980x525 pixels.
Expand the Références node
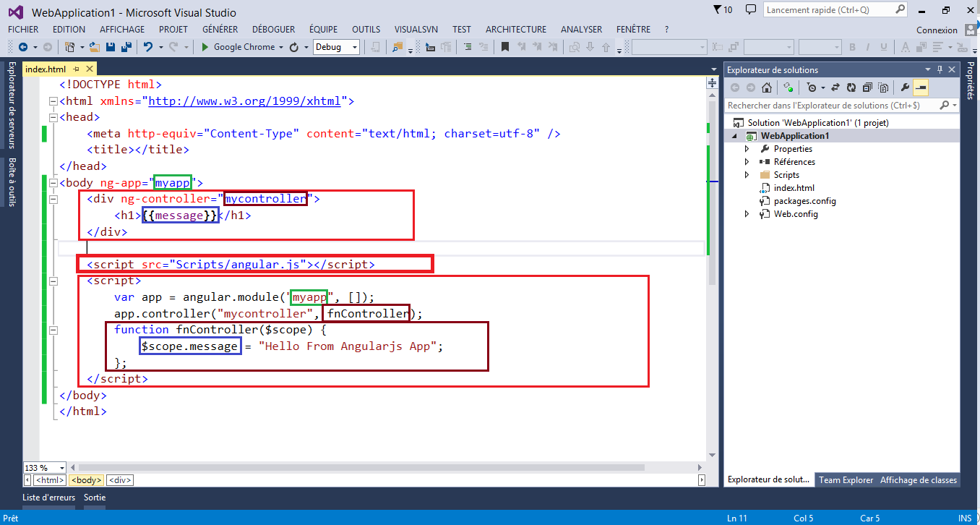[747, 162]
